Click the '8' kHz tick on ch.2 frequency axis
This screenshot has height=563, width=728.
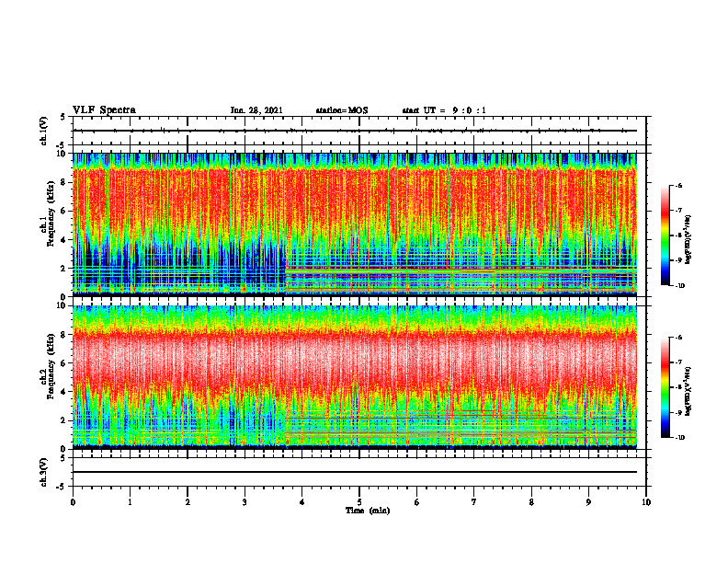pos(64,335)
